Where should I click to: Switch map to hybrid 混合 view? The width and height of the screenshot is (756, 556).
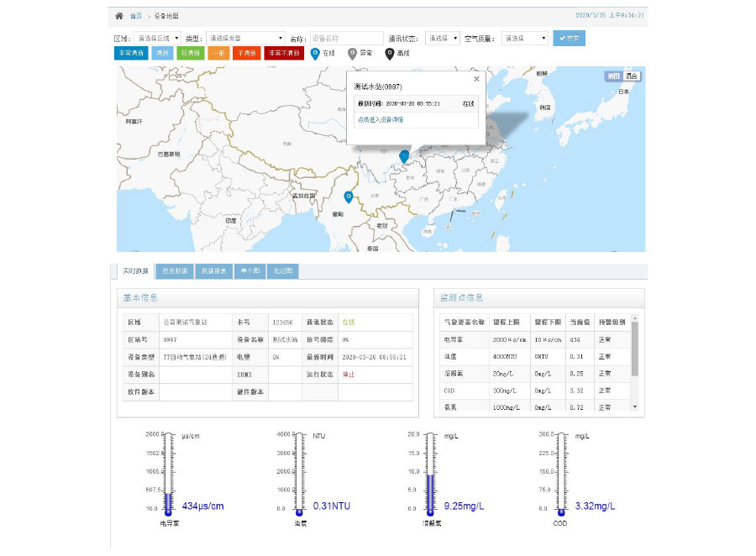[x=630, y=76]
